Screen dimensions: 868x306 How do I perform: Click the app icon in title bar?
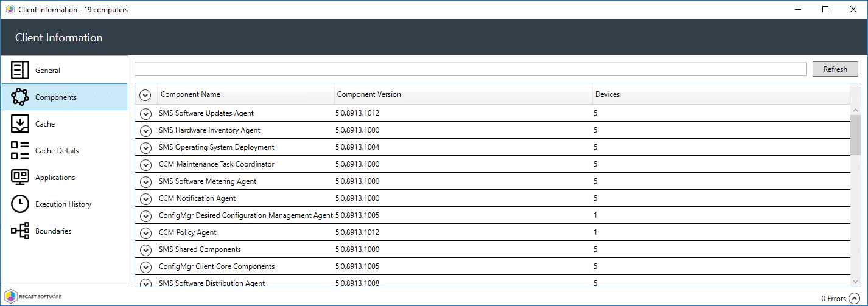[x=10, y=9]
